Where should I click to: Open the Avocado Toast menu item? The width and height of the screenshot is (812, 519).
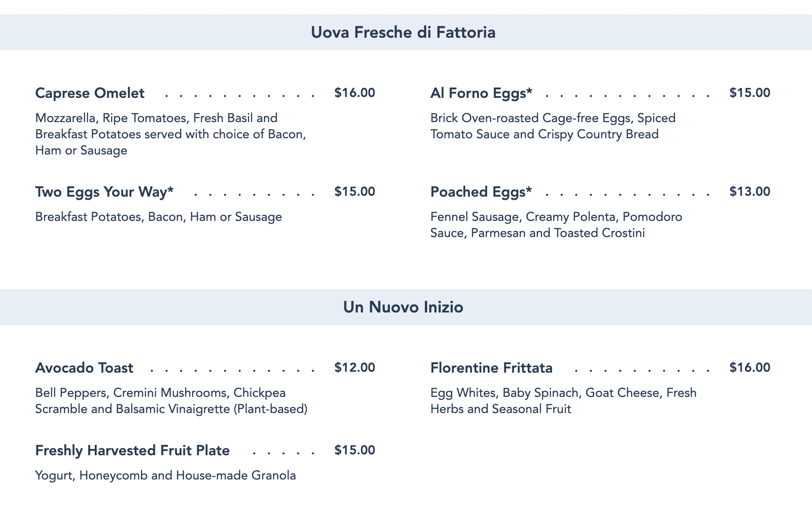[x=84, y=368]
